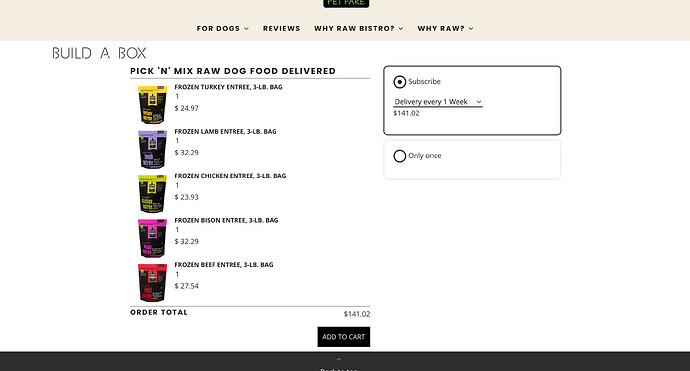Open the Frozen Turkey Entree product title

(x=228, y=87)
